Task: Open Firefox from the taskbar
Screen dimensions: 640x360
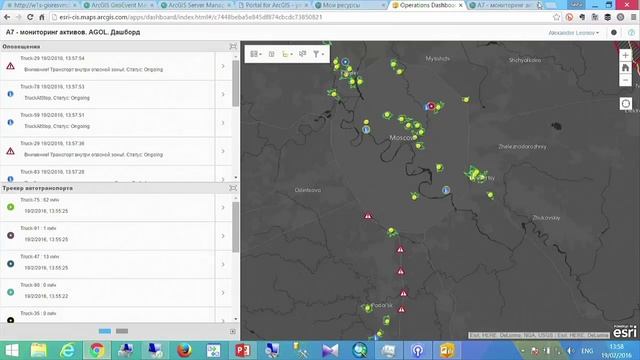Action: pos(184,351)
